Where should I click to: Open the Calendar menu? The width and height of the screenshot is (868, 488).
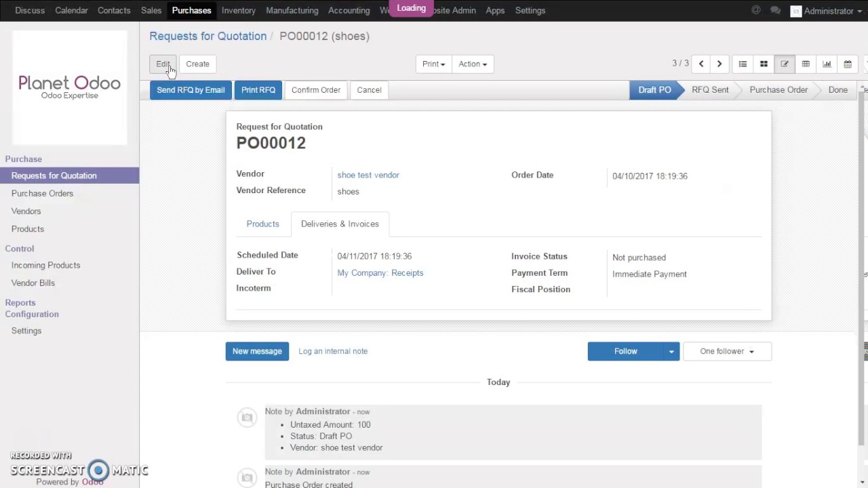tap(71, 10)
